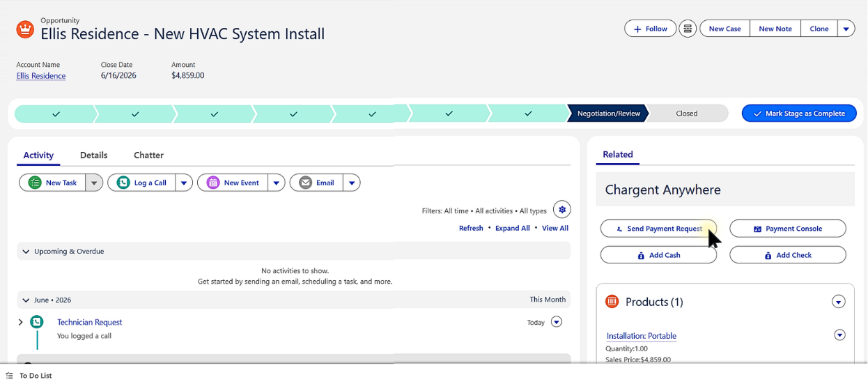The height and width of the screenshot is (384, 868).
Task: Click the New Case button
Action: pos(724,29)
